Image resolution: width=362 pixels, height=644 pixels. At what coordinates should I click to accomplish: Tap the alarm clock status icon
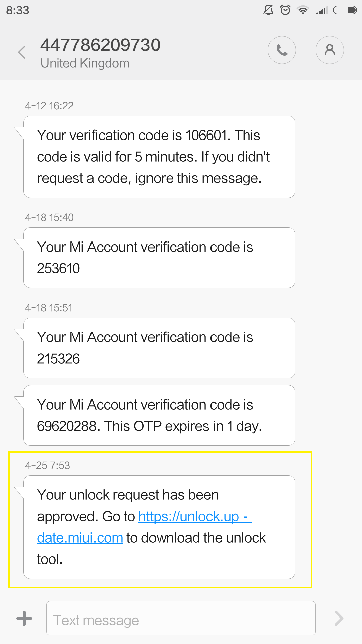pyautogui.click(x=285, y=10)
